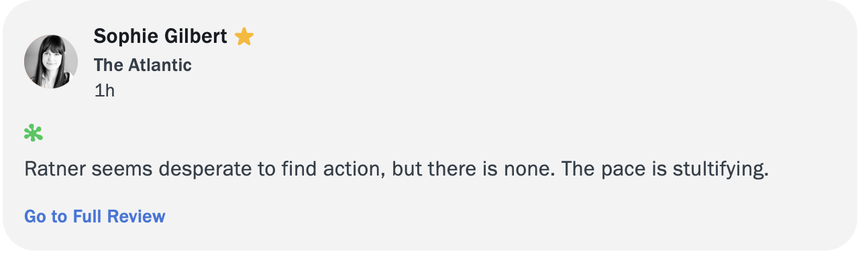Click the rotten splat icon above the quote
The width and height of the screenshot is (868, 268).
coord(34,133)
